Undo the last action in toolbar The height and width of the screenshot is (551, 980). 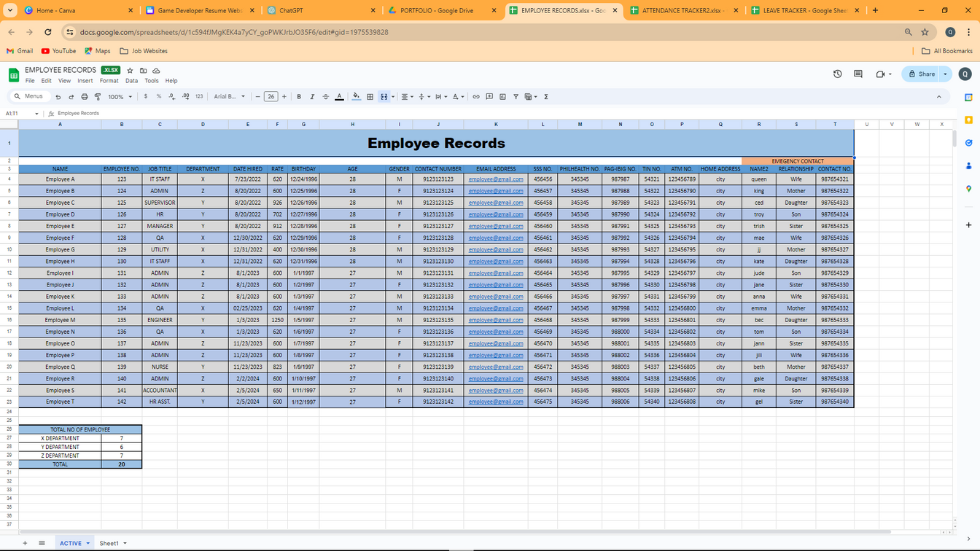click(58, 97)
